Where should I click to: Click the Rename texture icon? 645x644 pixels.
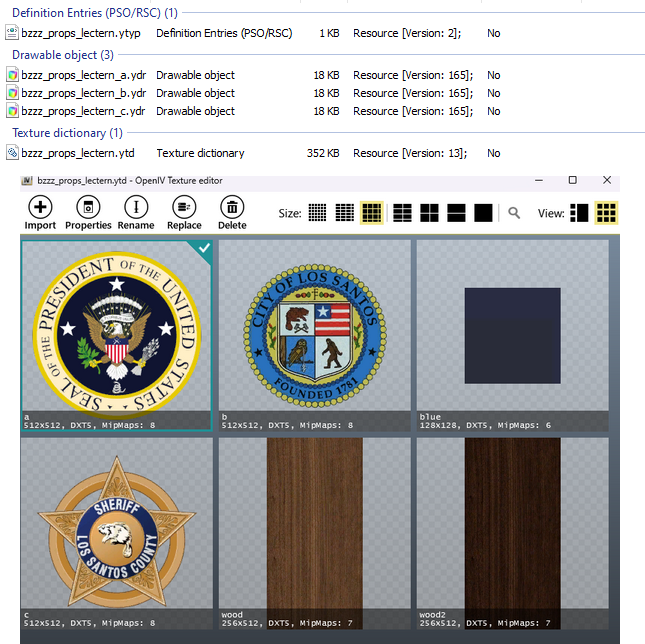point(136,207)
